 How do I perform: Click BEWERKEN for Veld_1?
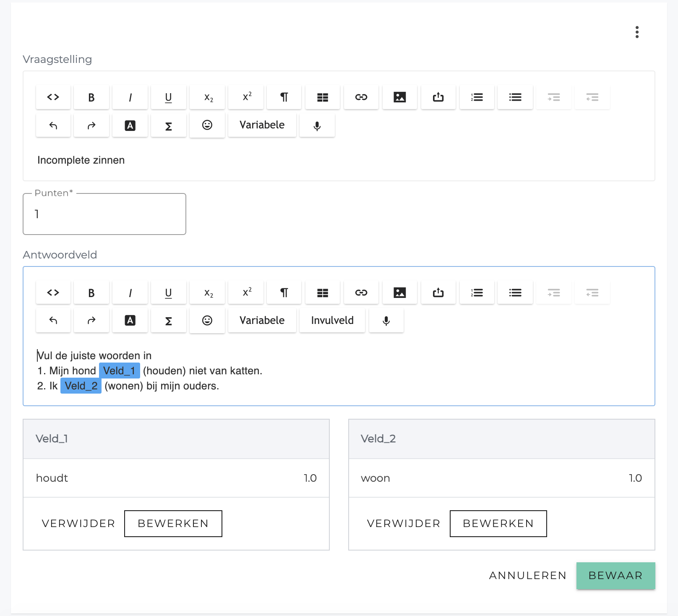tap(173, 524)
